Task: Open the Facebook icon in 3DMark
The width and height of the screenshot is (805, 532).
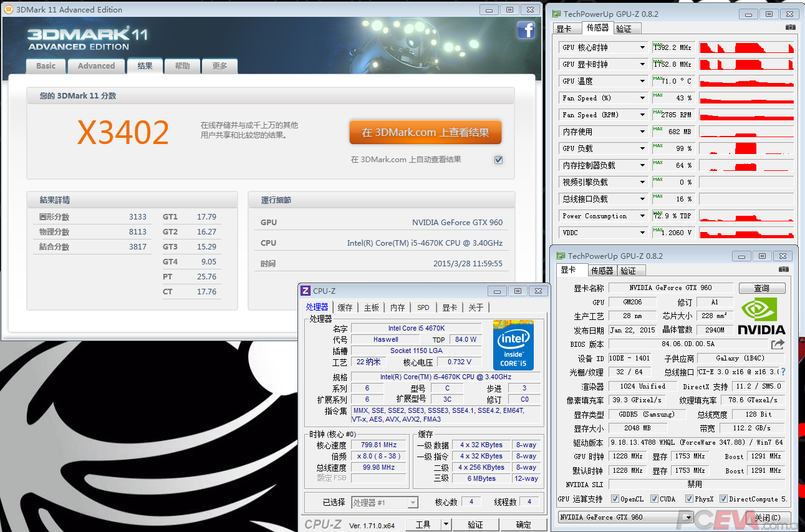Action: click(526, 30)
